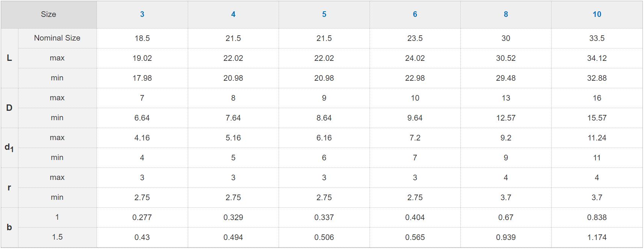Click the D row group label
The image size is (644, 249).
pos(9,108)
